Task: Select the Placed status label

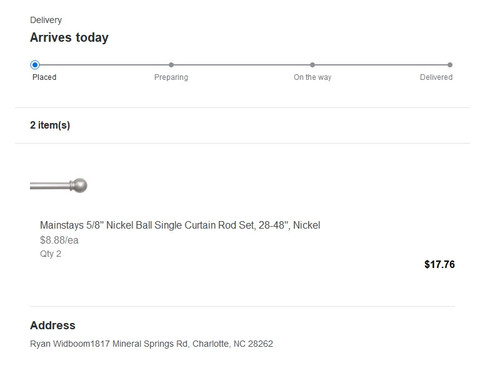Action: (x=44, y=77)
